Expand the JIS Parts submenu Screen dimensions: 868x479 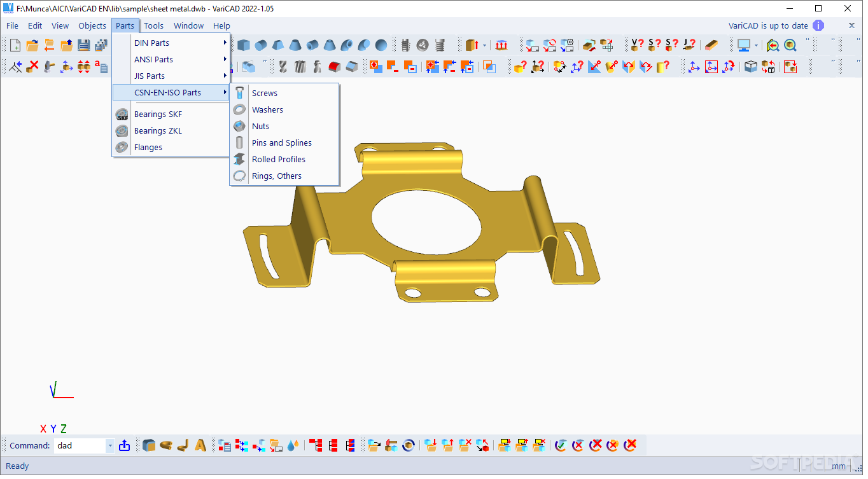[x=171, y=76]
